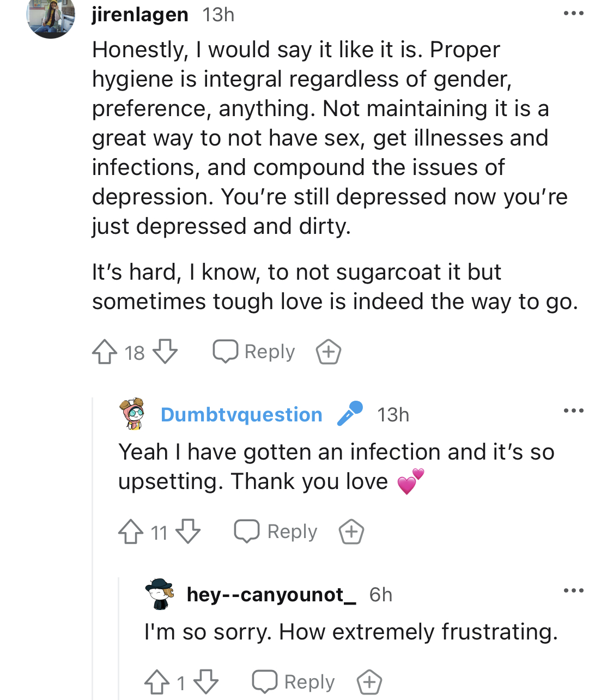Upvote jirenlagen's comment
The height and width of the screenshot is (700, 613).
105,352
